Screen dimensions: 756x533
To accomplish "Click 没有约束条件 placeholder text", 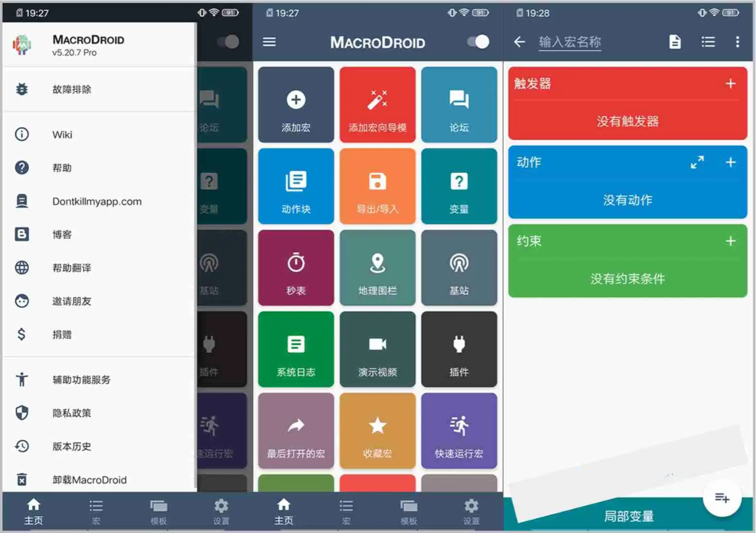I will 628,279.
